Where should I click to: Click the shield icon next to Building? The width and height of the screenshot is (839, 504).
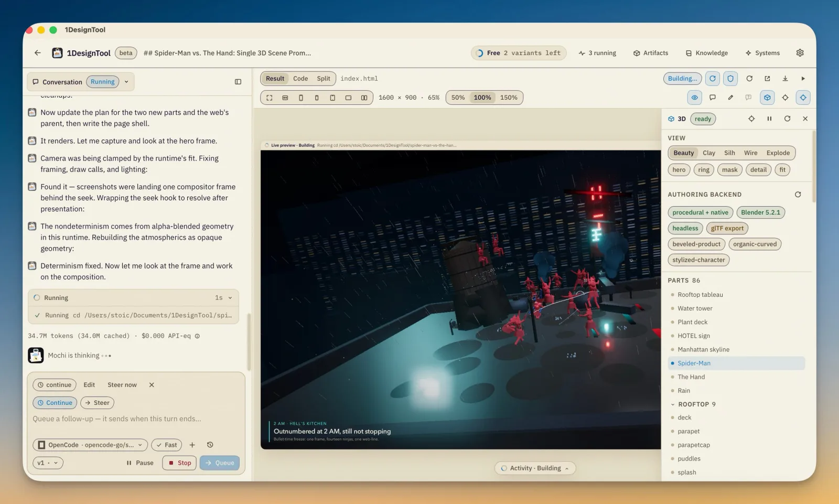tap(730, 79)
